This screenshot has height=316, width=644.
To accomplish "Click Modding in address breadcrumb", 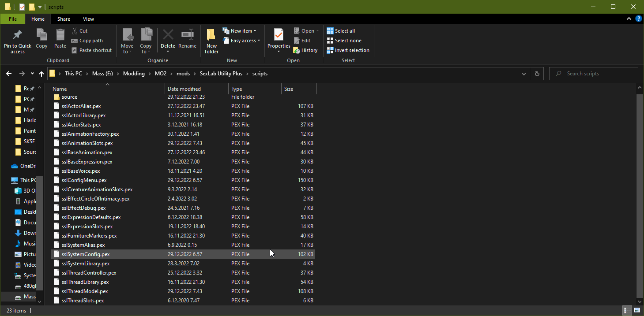I will [x=134, y=74].
